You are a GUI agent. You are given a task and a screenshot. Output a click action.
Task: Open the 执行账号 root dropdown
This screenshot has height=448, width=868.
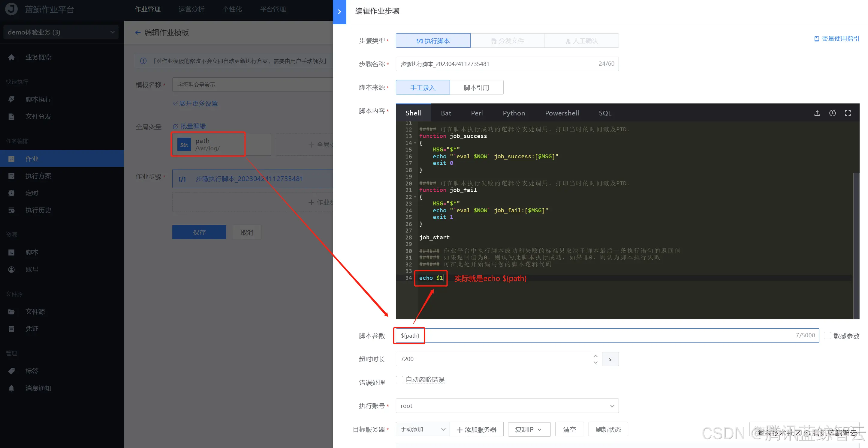[x=507, y=406]
